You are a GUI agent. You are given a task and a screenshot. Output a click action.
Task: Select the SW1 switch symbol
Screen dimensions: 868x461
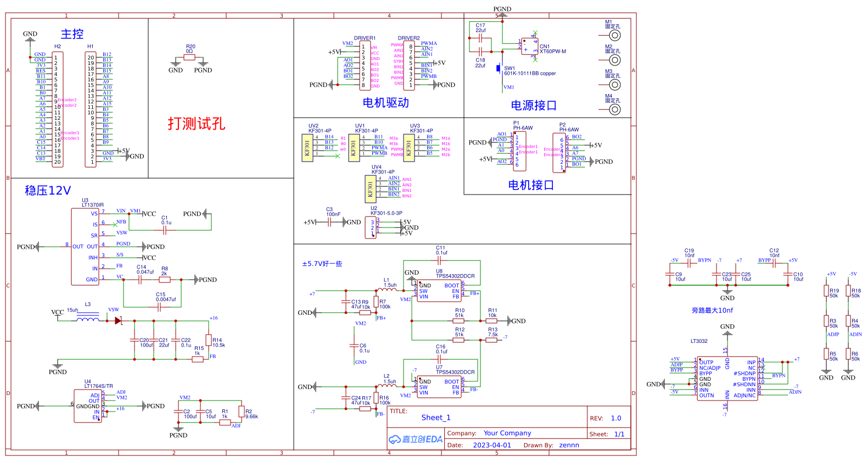tap(499, 69)
